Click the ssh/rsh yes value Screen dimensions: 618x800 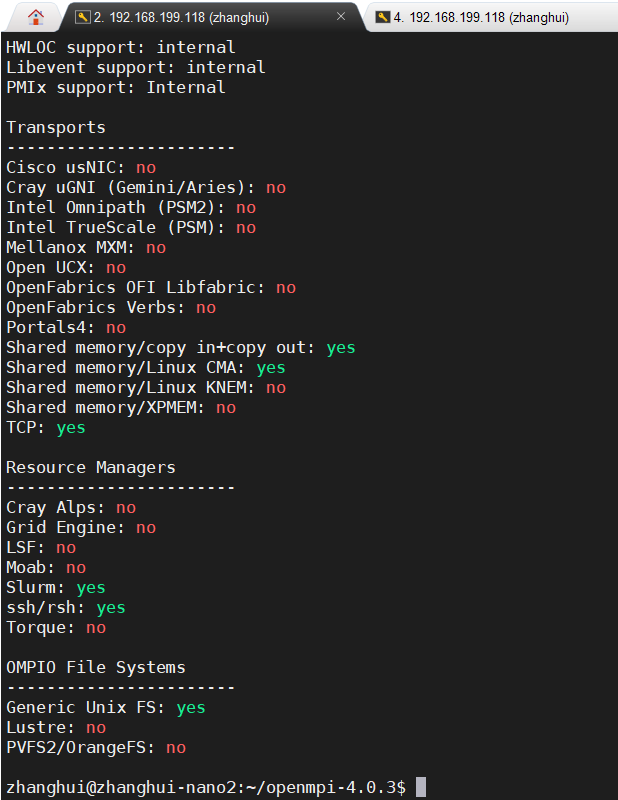(x=111, y=607)
